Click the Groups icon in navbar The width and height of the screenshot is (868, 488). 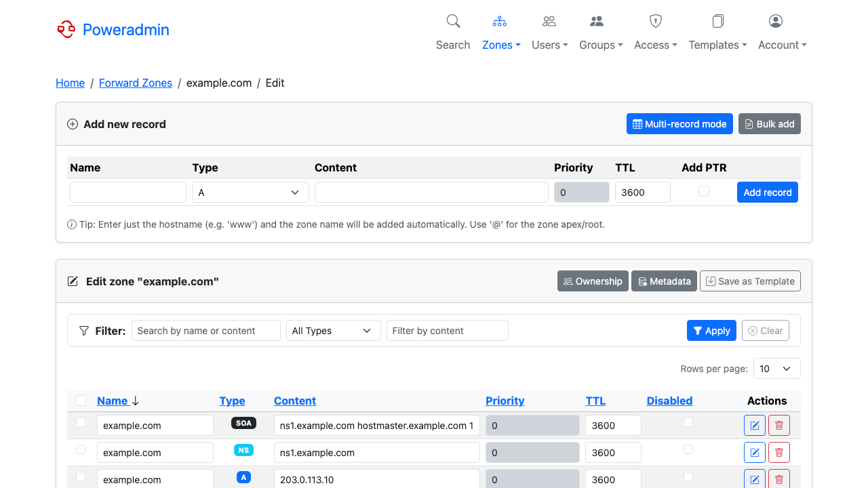tap(597, 21)
